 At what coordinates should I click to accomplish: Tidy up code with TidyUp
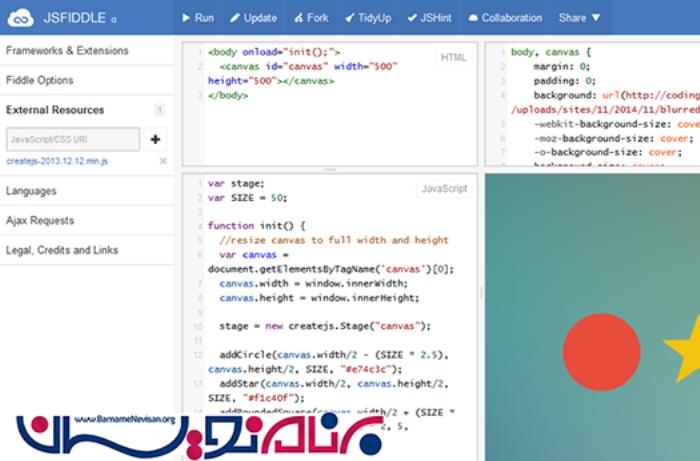[x=368, y=17]
